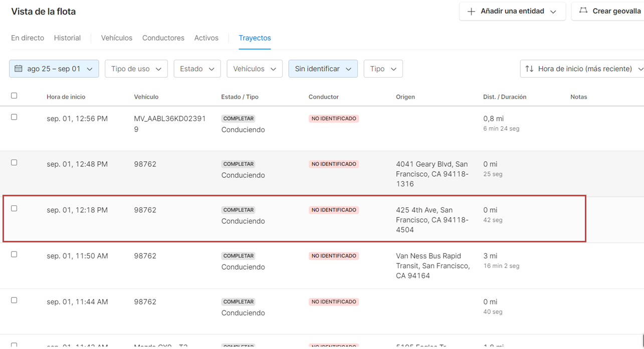This screenshot has height=349, width=644.
Task: Open the Hora de inicio sort dropdown
Action: click(582, 69)
